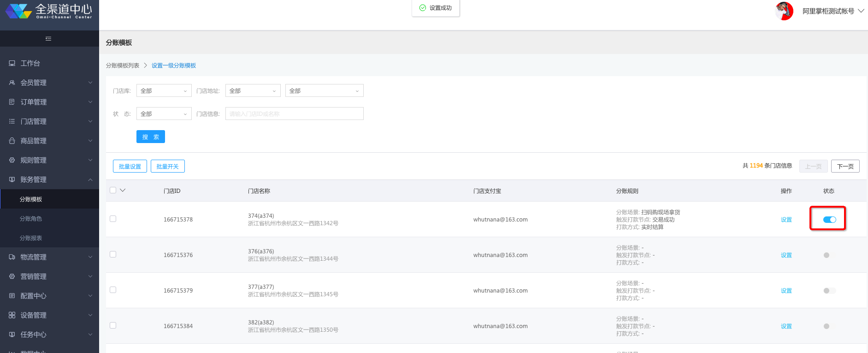
Task: Click 设置 for store 166715376
Action: point(786,255)
